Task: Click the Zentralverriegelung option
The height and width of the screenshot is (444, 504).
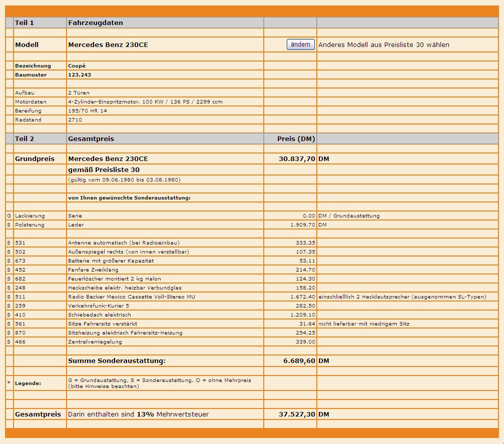Action: [95, 341]
